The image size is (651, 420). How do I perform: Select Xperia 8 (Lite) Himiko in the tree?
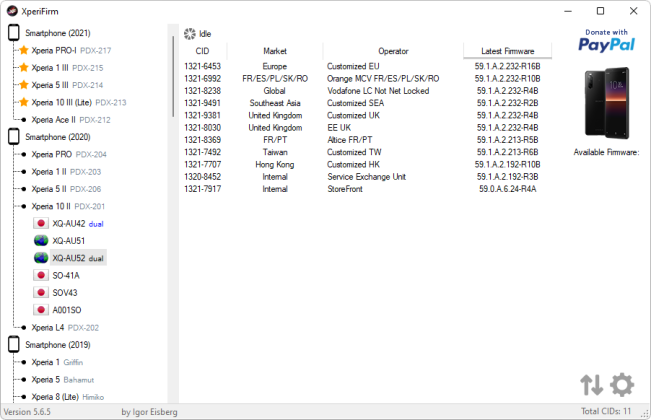pos(68,397)
